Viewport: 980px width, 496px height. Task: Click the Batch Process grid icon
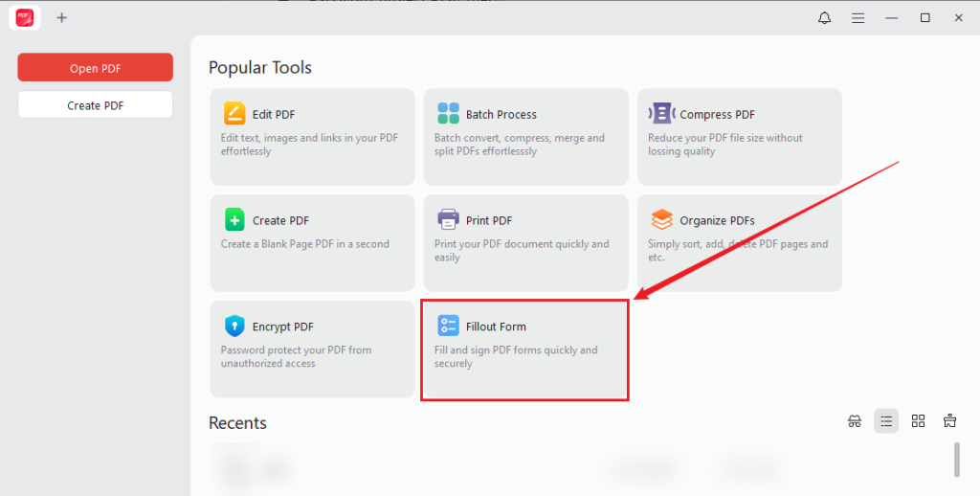pos(448,114)
